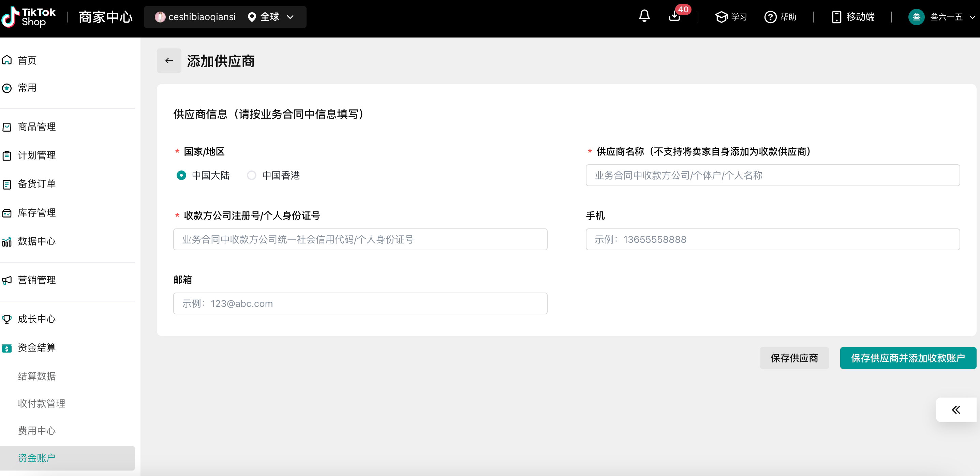Select the 中国香港 radio button
The width and height of the screenshot is (980, 476).
[251, 175]
